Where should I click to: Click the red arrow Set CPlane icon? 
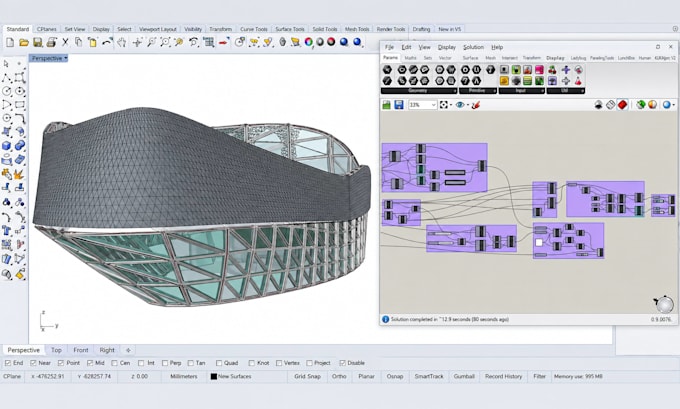(x=224, y=42)
